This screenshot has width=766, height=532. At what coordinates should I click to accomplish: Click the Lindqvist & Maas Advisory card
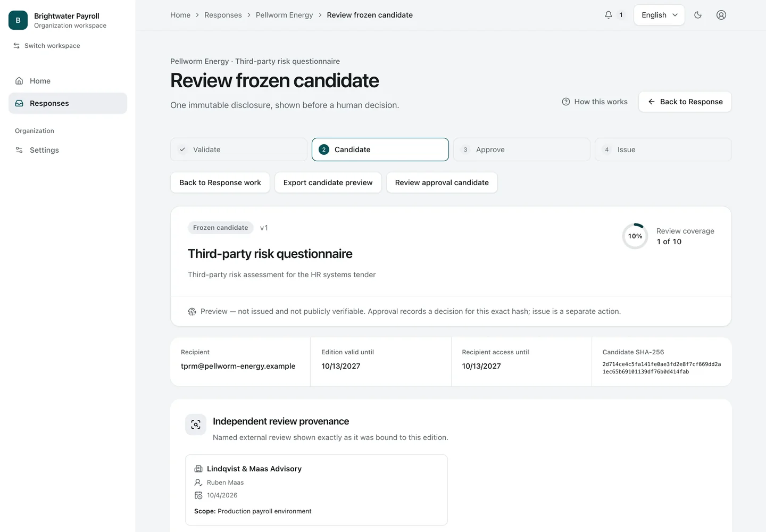coord(317,490)
